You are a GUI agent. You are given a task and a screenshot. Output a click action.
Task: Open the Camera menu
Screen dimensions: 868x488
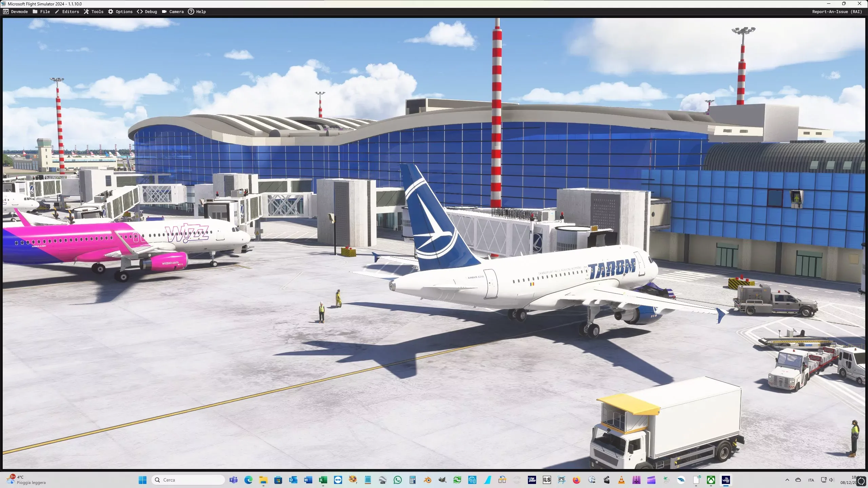173,12
